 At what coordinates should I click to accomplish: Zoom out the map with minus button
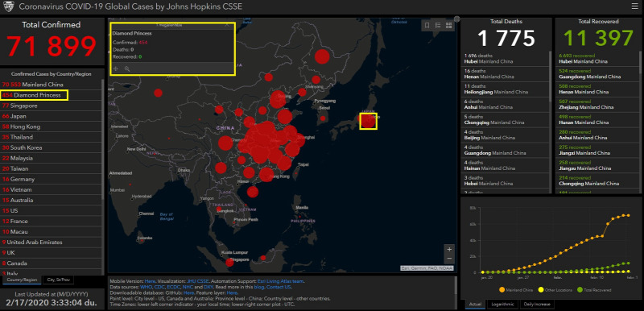(449, 259)
